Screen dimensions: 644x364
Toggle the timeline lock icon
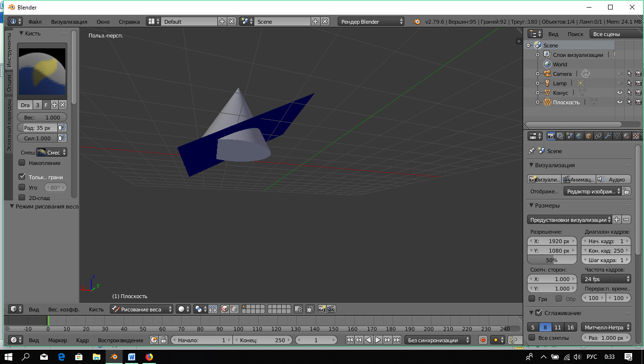point(163,340)
